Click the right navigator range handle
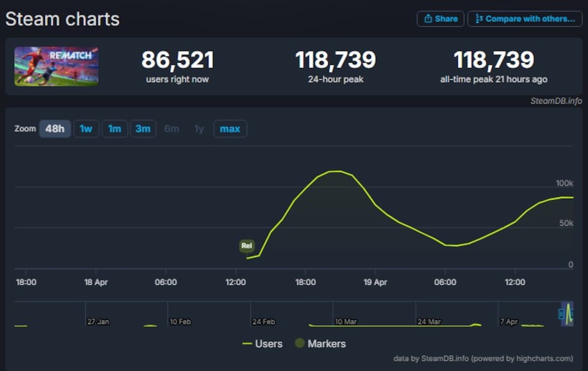588x371 pixels. click(573, 314)
